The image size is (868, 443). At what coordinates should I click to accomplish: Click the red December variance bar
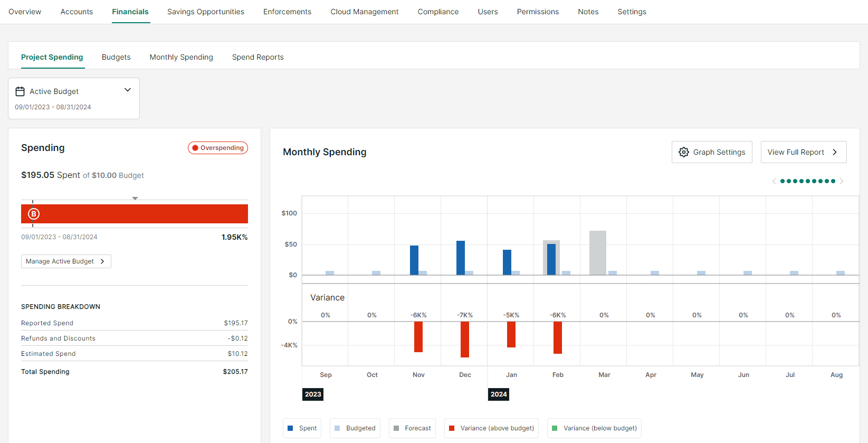pos(465,340)
